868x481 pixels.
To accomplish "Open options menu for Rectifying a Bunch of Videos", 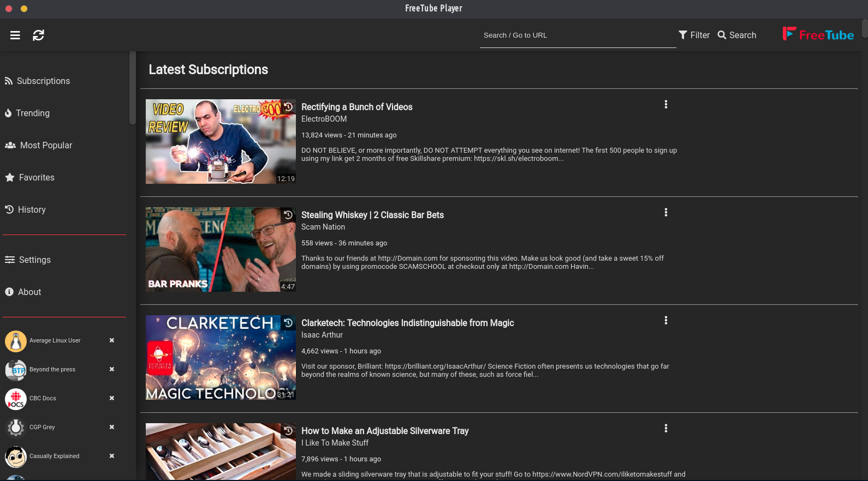I will click(x=665, y=104).
